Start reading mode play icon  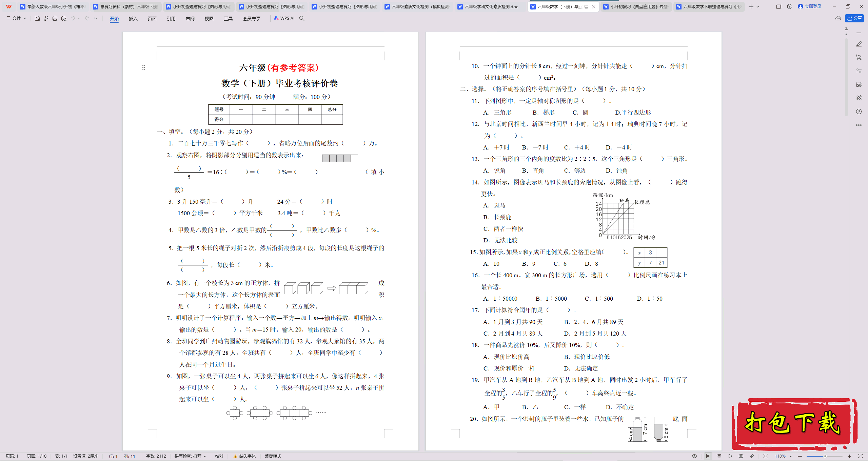point(730,456)
